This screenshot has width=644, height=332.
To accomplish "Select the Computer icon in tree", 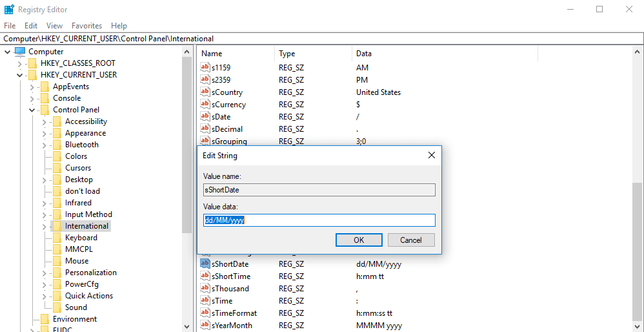I will click(20, 52).
